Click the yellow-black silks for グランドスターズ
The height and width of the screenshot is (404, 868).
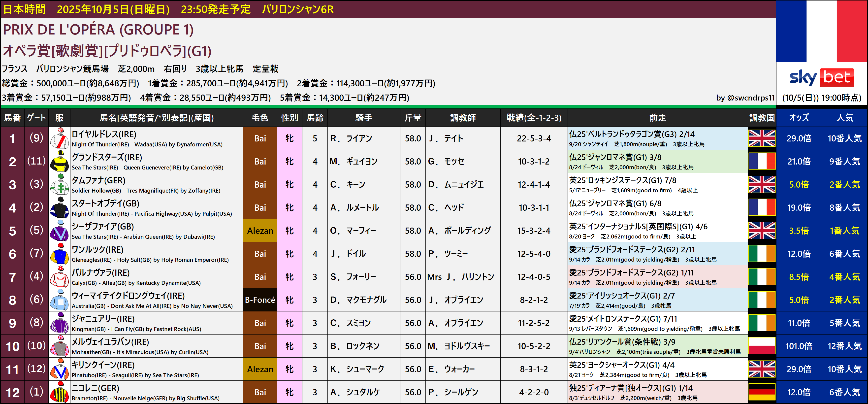[59, 161]
